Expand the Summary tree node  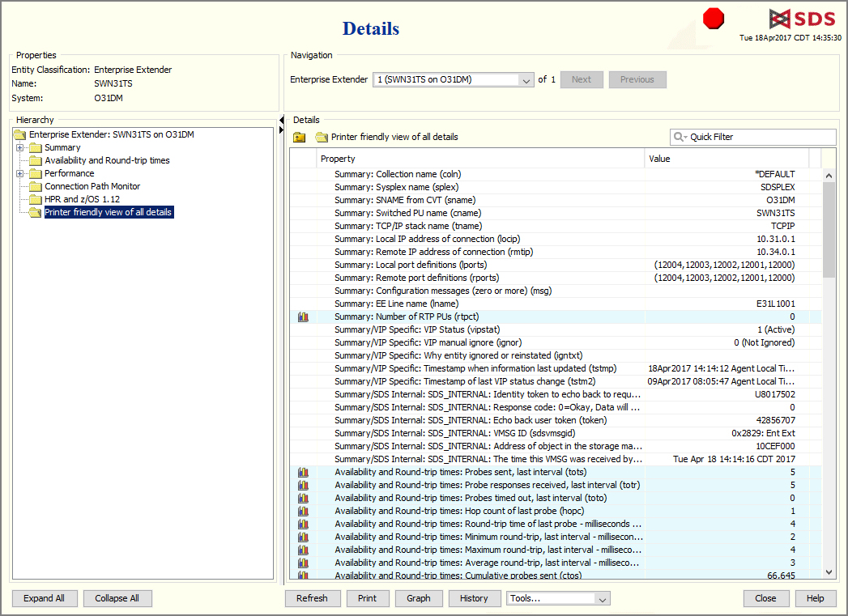click(x=20, y=147)
